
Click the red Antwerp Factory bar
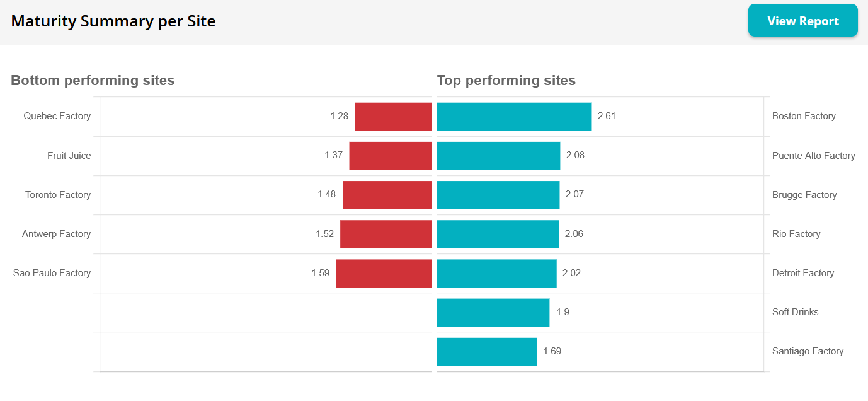386,234
